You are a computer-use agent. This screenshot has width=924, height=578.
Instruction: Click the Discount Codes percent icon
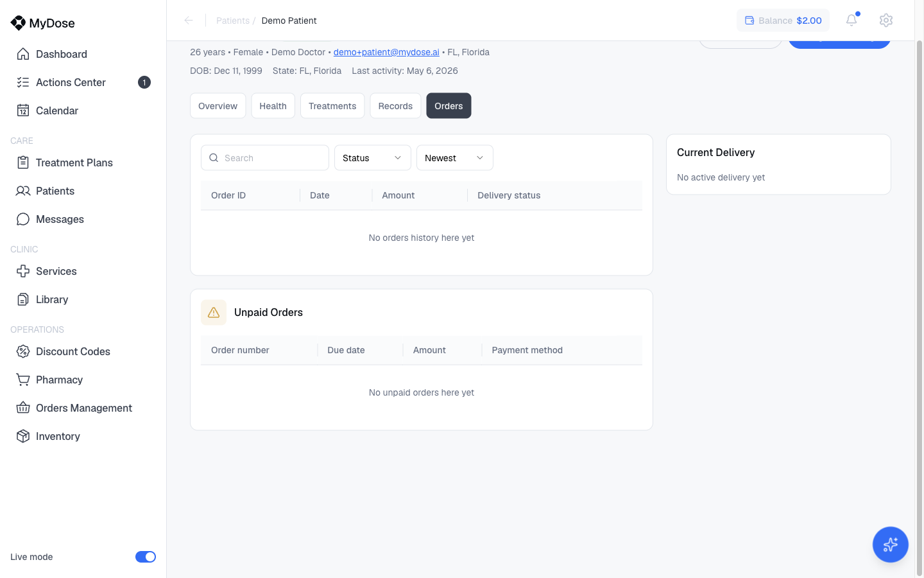(23, 351)
